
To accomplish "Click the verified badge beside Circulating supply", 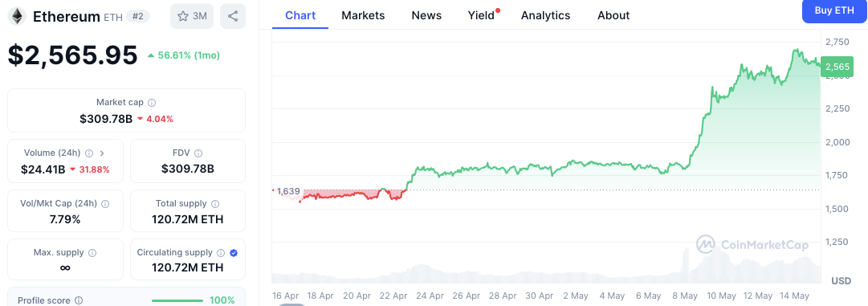I will [x=234, y=253].
